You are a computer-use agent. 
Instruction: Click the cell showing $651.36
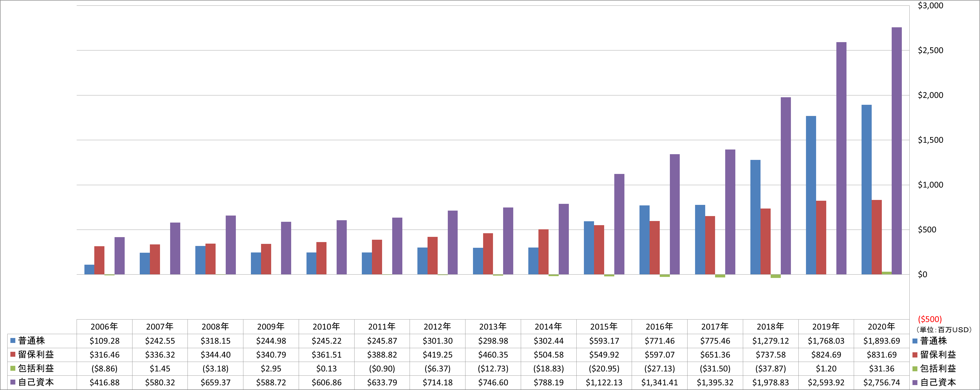point(715,355)
